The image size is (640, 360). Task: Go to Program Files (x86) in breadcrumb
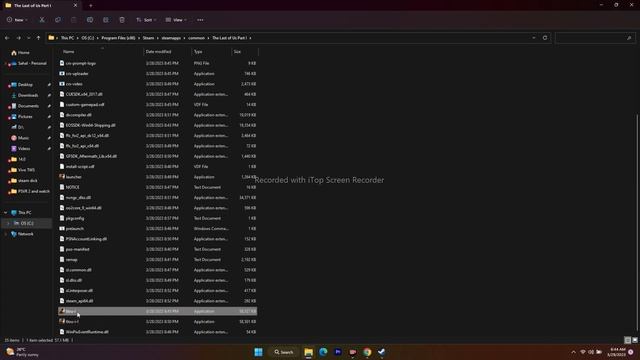(118, 38)
